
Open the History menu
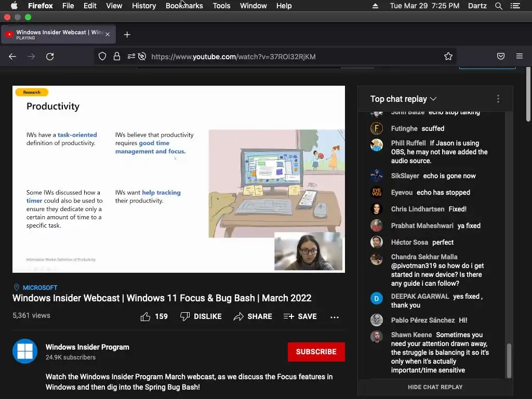click(144, 6)
